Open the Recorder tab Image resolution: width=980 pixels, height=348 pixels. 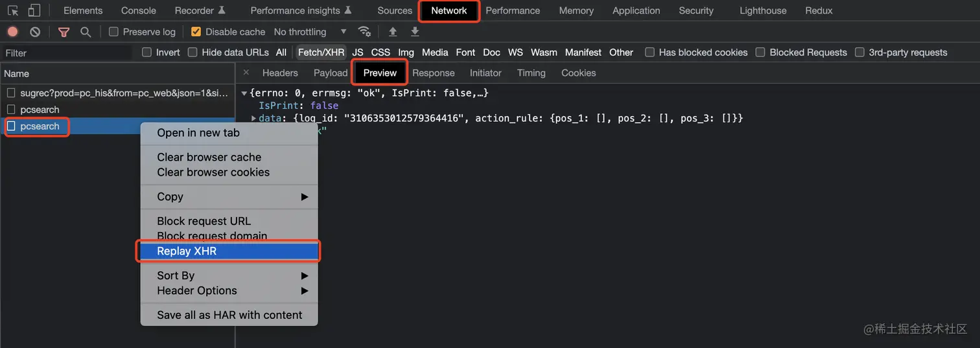point(200,10)
